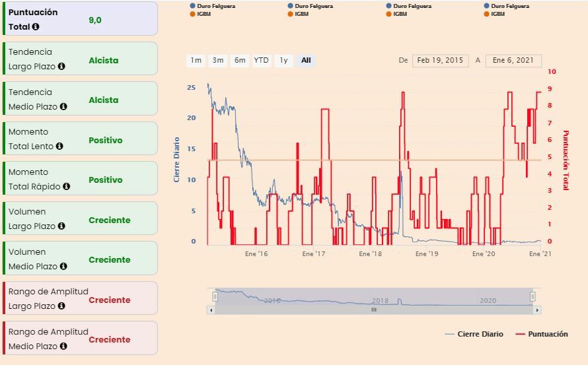
Task: Open info icon beside Puntuación Total
Action: tap(36, 26)
